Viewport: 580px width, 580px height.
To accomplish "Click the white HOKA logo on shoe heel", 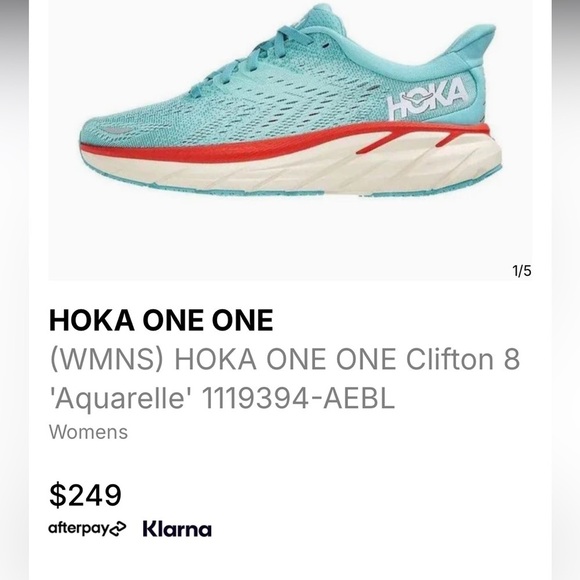I will (x=427, y=98).
